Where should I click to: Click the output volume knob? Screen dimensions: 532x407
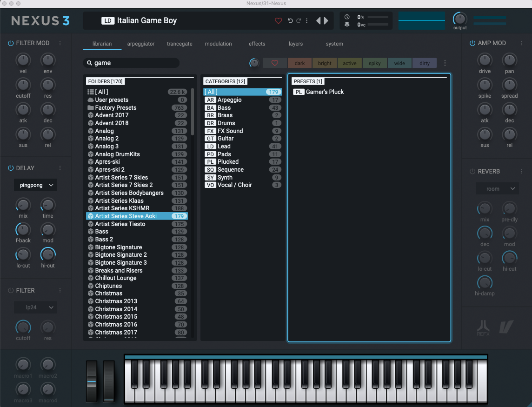click(460, 19)
